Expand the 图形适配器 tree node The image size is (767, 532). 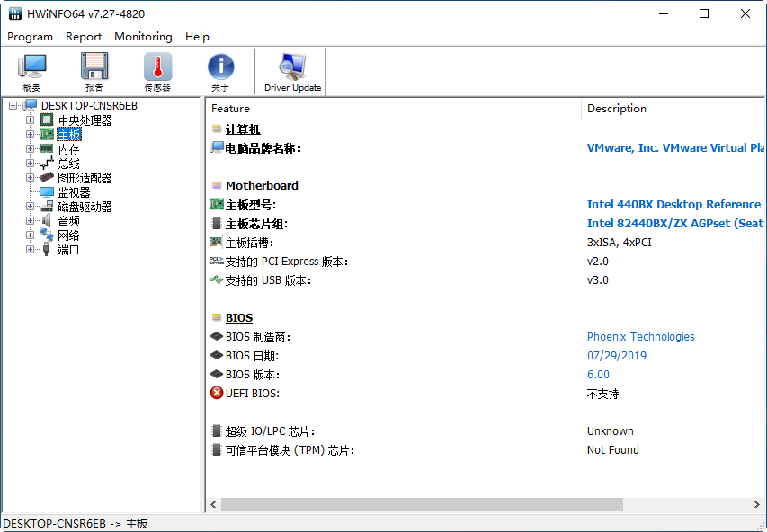coord(30,177)
